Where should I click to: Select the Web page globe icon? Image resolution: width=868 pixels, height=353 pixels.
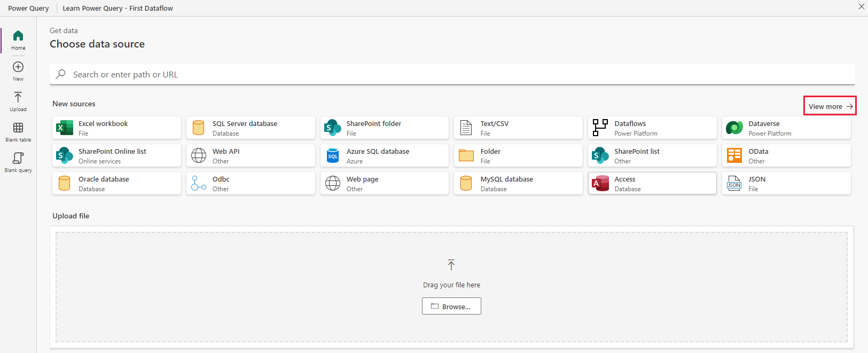(333, 183)
